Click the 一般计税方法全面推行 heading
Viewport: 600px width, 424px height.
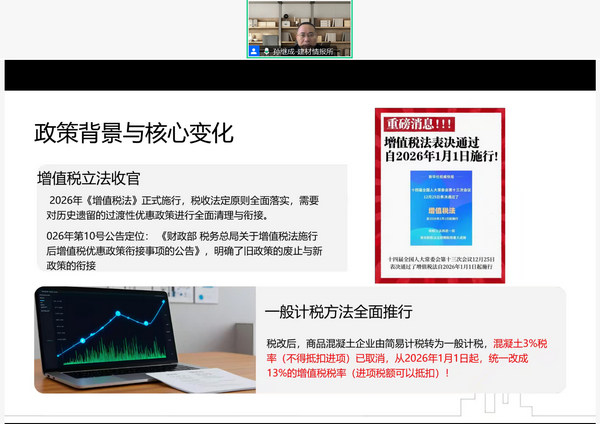point(338,312)
